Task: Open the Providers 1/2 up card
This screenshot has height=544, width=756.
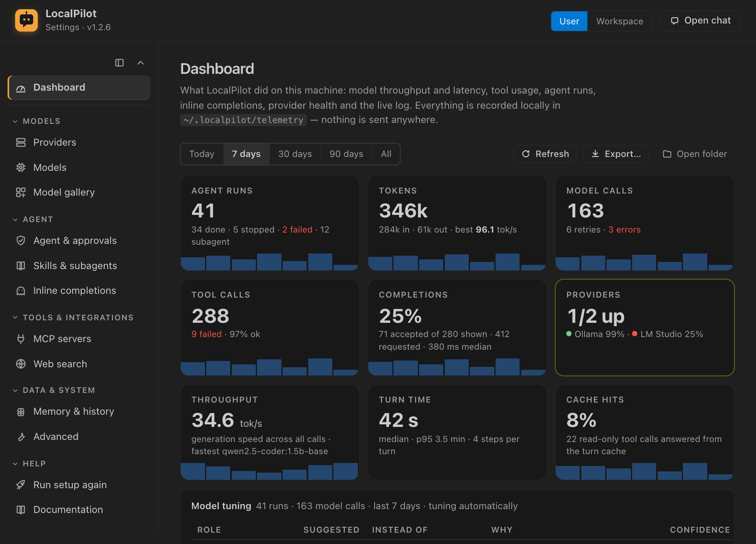Action: [x=645, y=327]
